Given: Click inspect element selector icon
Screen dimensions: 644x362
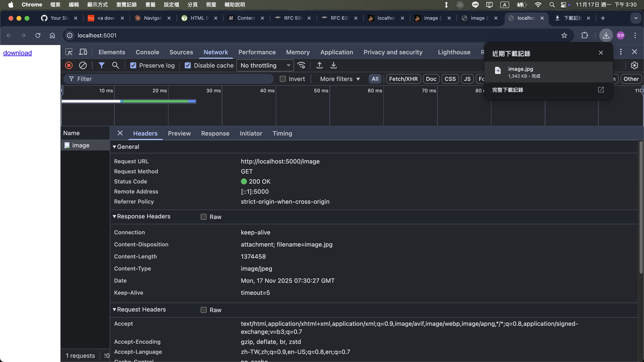Looking at the screenshot, I should 69,52.
